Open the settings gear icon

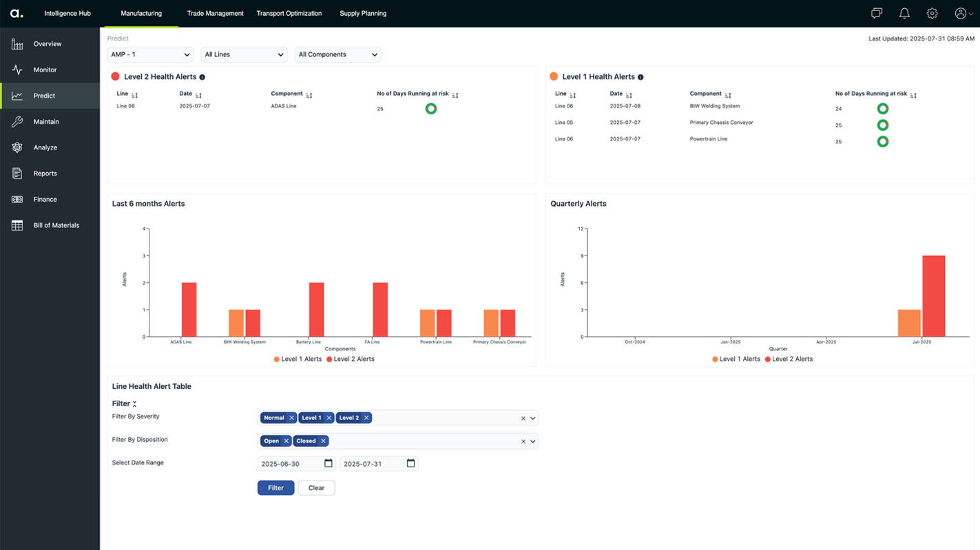pyautogui.click(x=932, y=13)
